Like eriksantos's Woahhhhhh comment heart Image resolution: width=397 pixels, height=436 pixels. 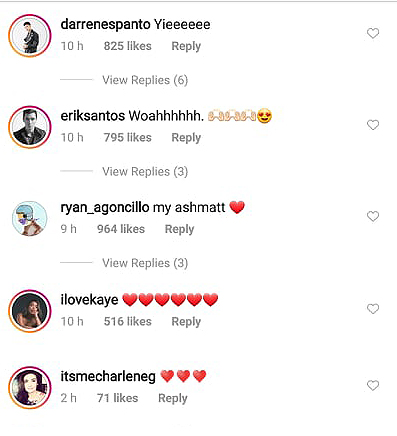(373, 125)
